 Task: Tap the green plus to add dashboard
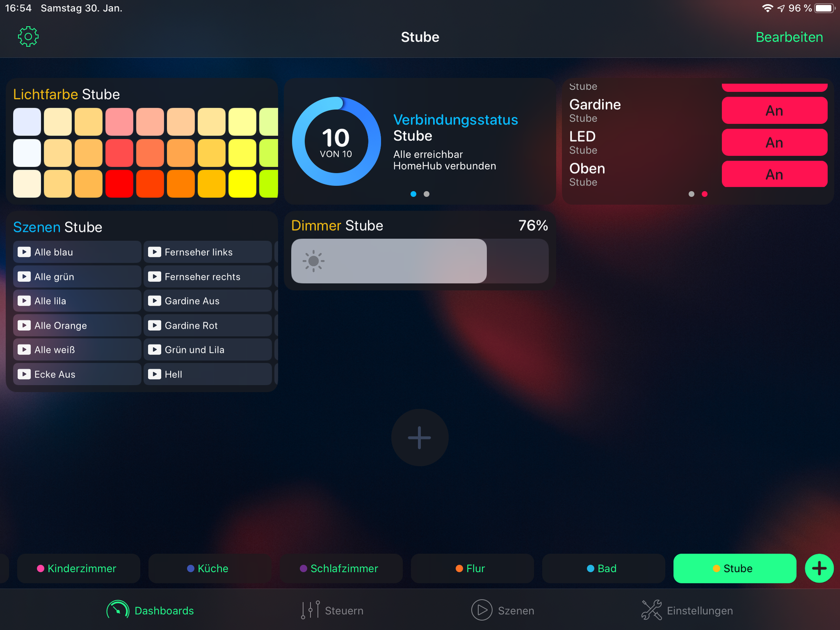(819, 568)
